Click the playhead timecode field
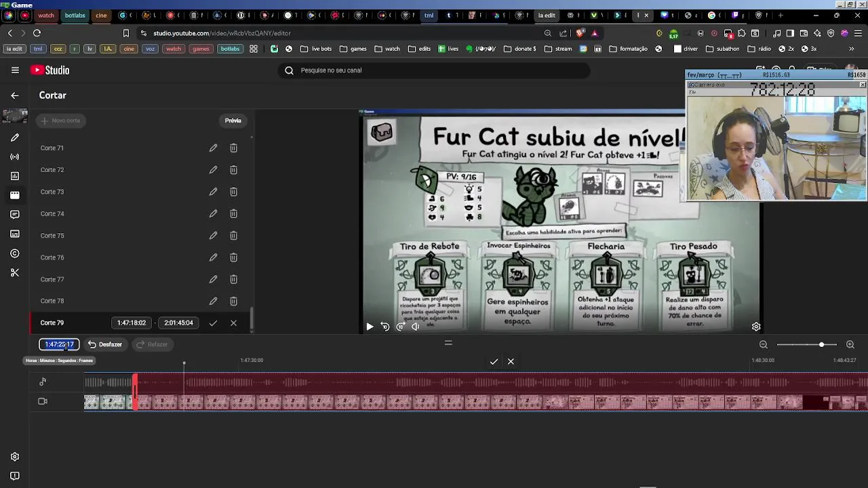Viewport: 868px width, 488px height. pyautogui.click(x=59, y=344)
